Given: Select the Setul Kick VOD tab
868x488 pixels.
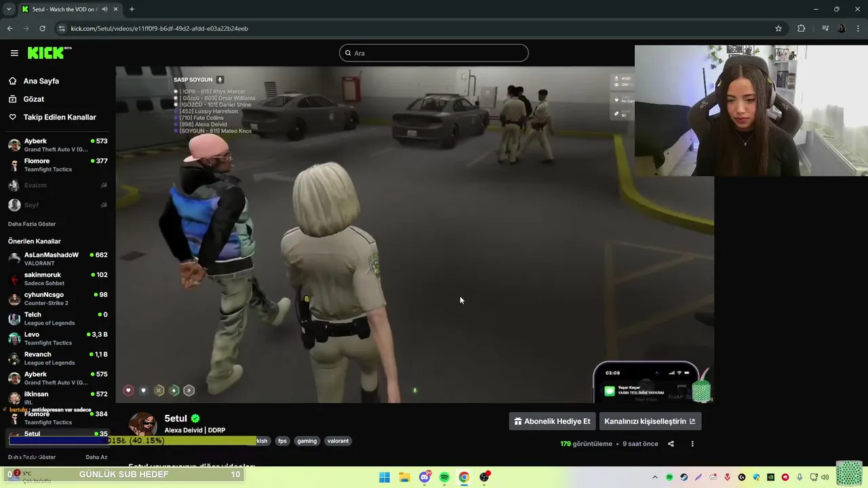Looking at the screenshot, I should coord(69,9).
